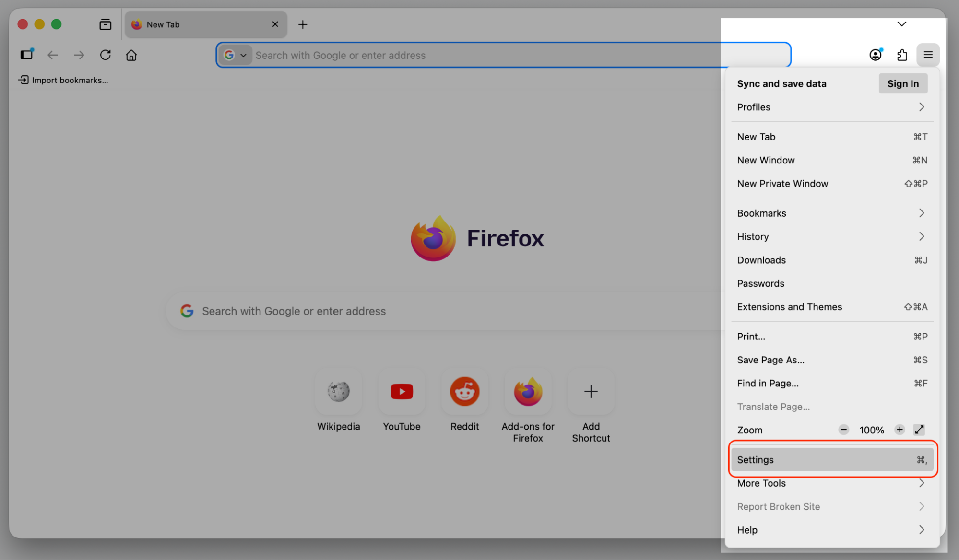Viewport: 959px width, 560px height.
Task: Go forward with the right arrow
Action: click(x=79, y=55)
